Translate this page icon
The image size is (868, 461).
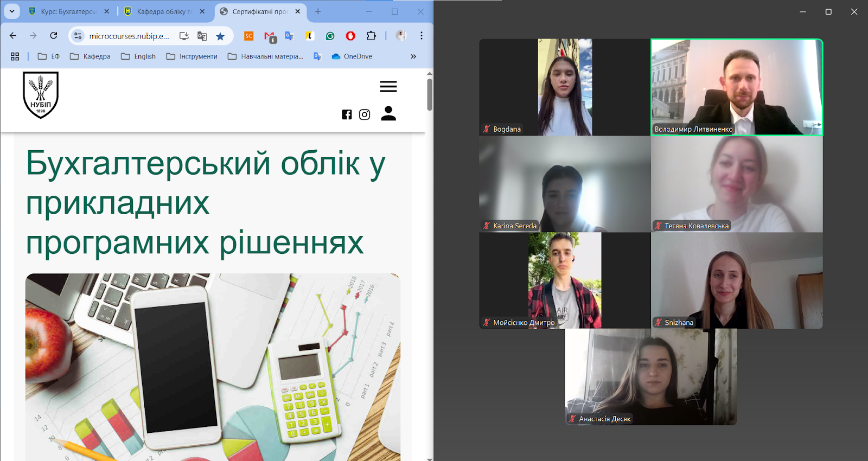tap(202, 36)
